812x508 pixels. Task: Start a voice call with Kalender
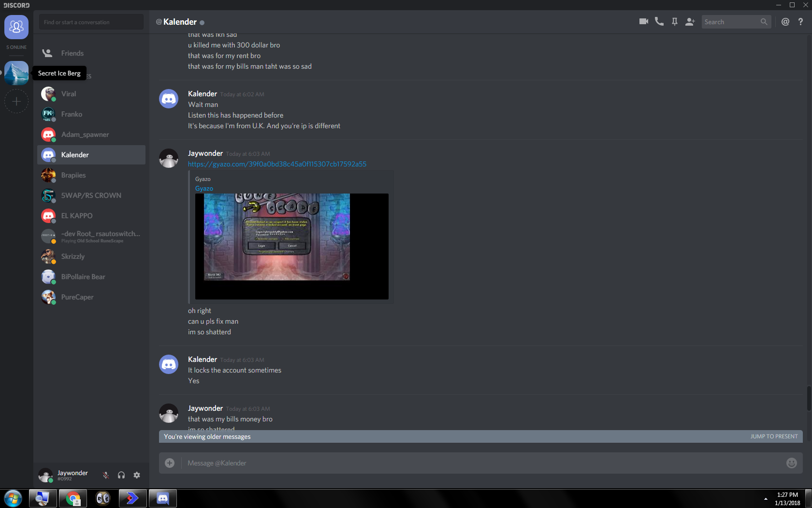click(x=659, y=22)
